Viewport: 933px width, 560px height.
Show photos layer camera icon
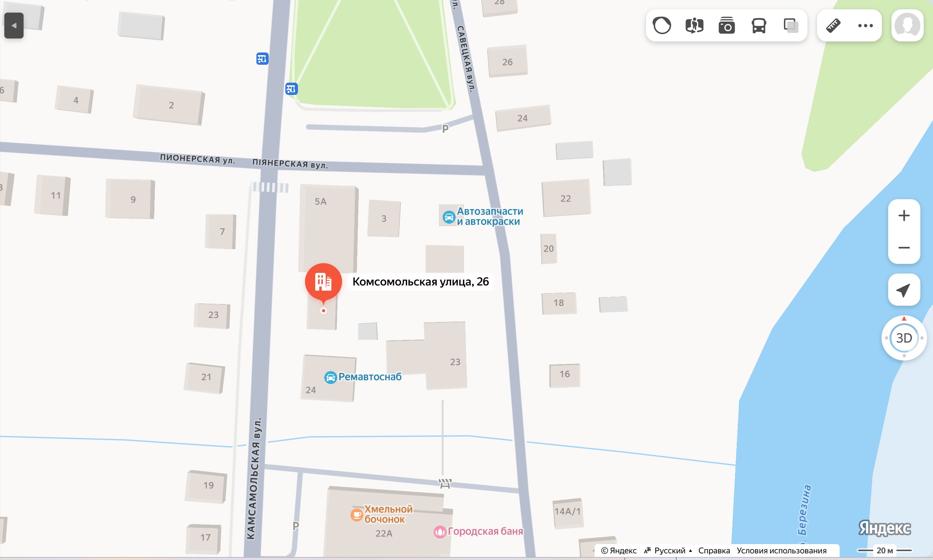point(726,26)
